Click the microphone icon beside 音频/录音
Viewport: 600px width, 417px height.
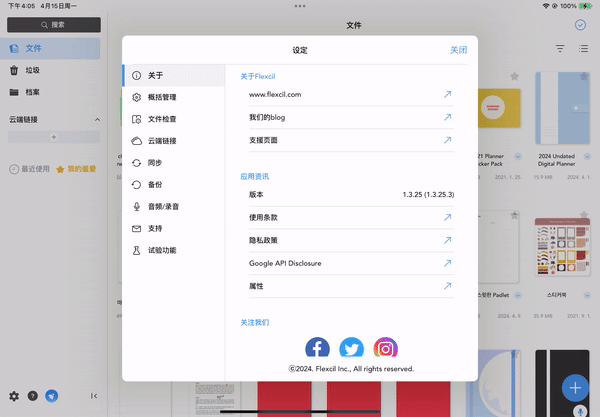point(136,207)
